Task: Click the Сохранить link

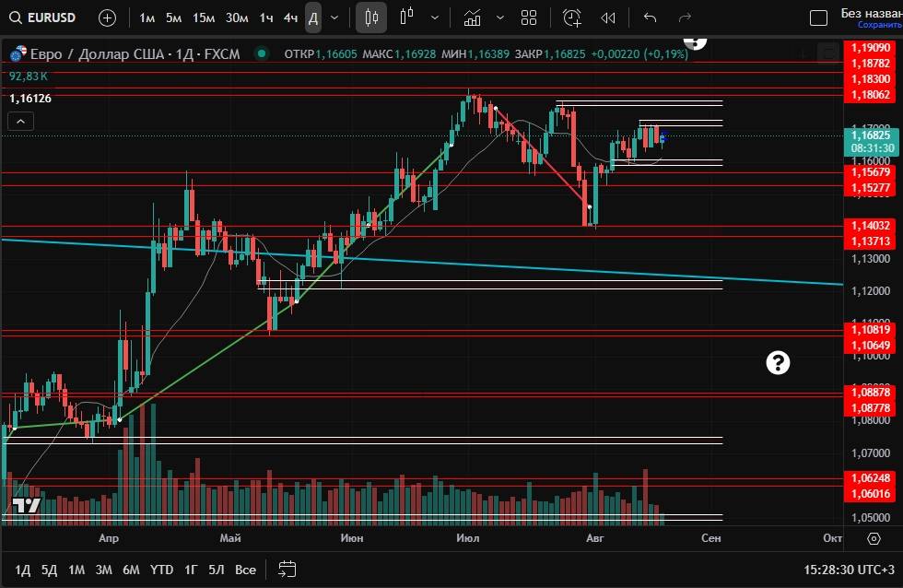Action: point(878,25)
